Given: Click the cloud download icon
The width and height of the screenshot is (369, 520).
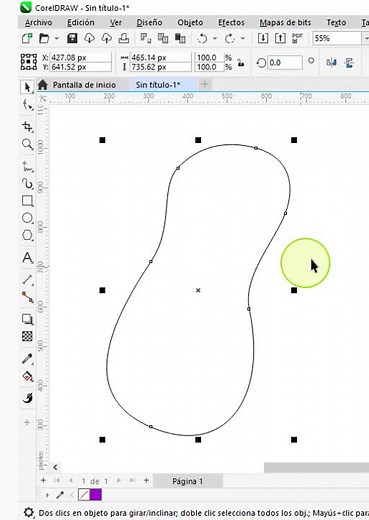Looking at the screenshot, I should 89,38.
